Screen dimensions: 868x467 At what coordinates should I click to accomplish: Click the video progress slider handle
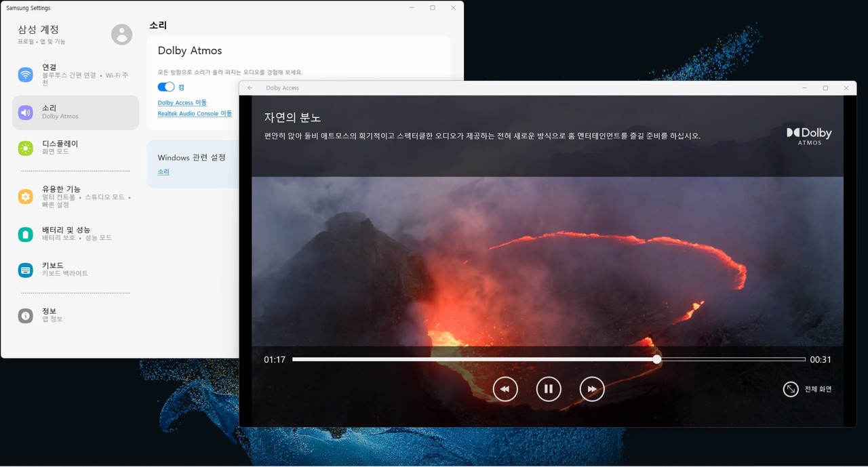(657, 360)
